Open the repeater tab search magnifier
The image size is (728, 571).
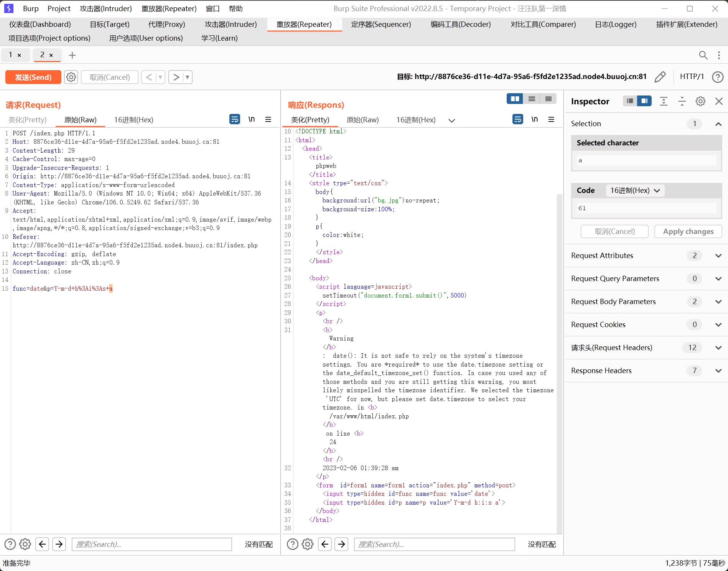point(703,55)
